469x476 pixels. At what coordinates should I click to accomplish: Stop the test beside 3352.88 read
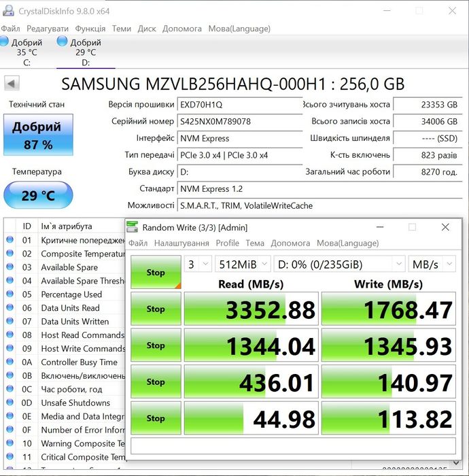156,309
